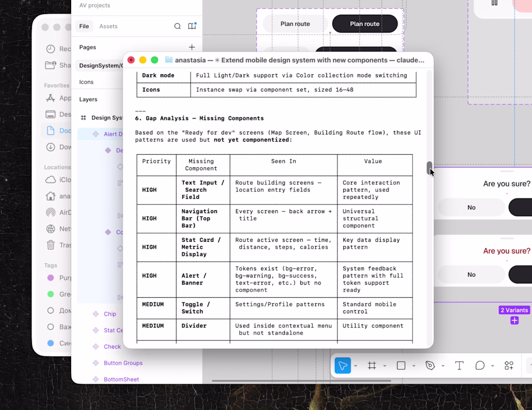Select the Purple tag in Finder
This screenshot has height=410, width=532.
(59, 278)
